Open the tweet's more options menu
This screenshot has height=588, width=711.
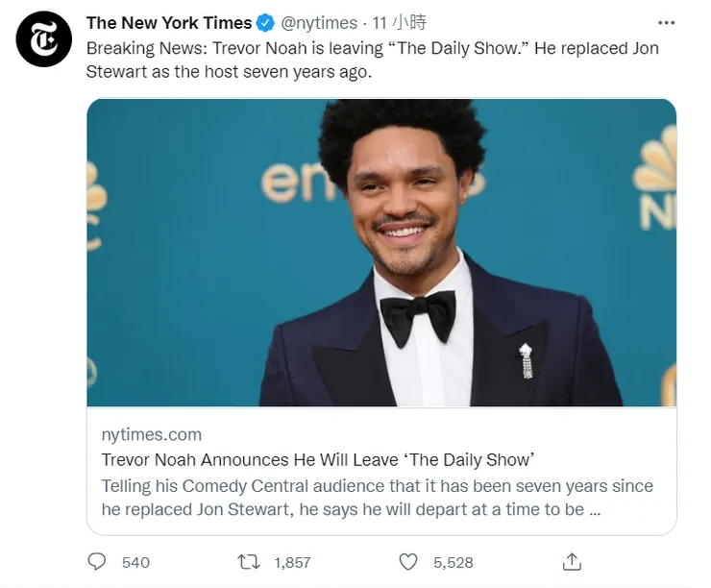pos(666,22)
